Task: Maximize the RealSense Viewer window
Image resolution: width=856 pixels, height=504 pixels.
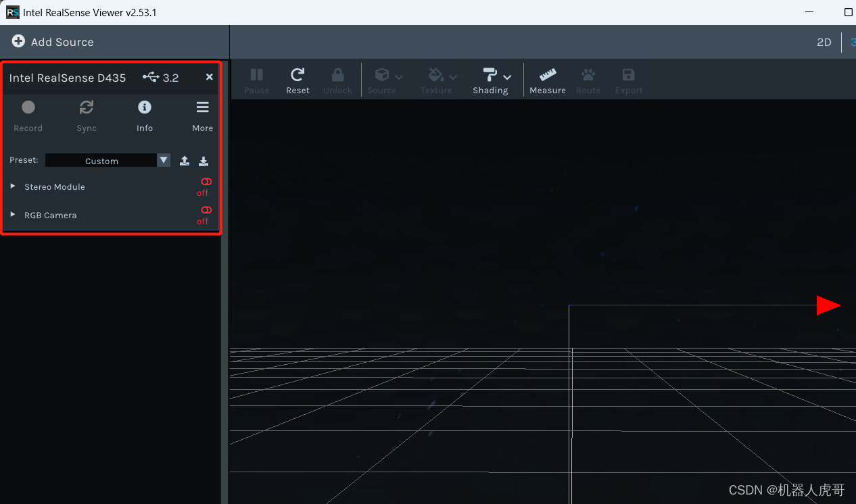Action: pos(849,12)
